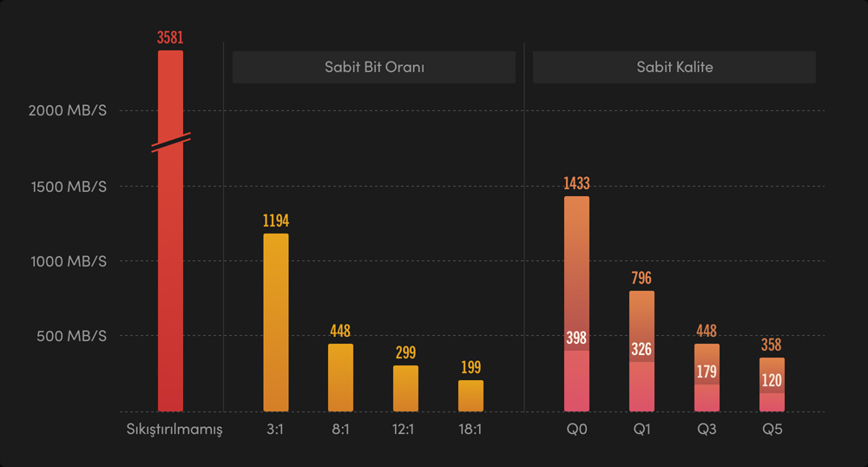Click the 500 MB/S axis label
Screen dimensions: 868x467
(x=71, y=336)
